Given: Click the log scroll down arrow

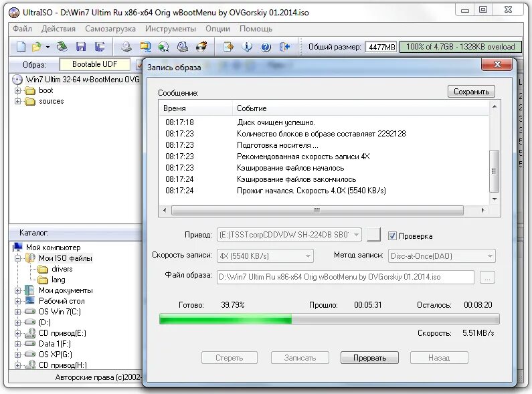Looking at the screenshot, I should pos(495,199).
